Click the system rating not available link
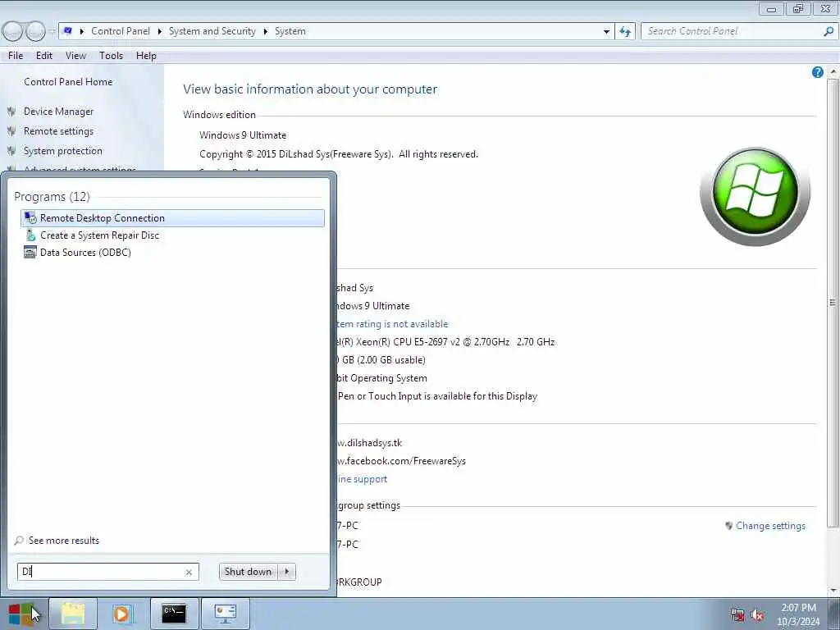 [x=391, y=324]
